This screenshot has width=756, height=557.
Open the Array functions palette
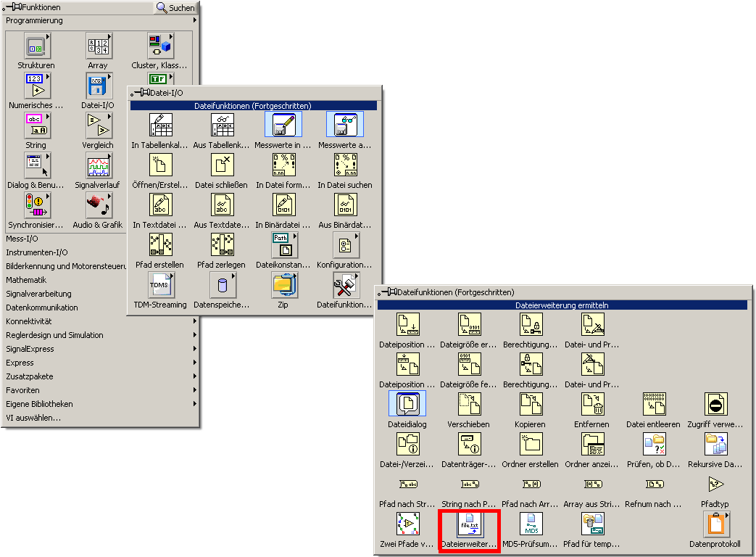coord(99,46)
